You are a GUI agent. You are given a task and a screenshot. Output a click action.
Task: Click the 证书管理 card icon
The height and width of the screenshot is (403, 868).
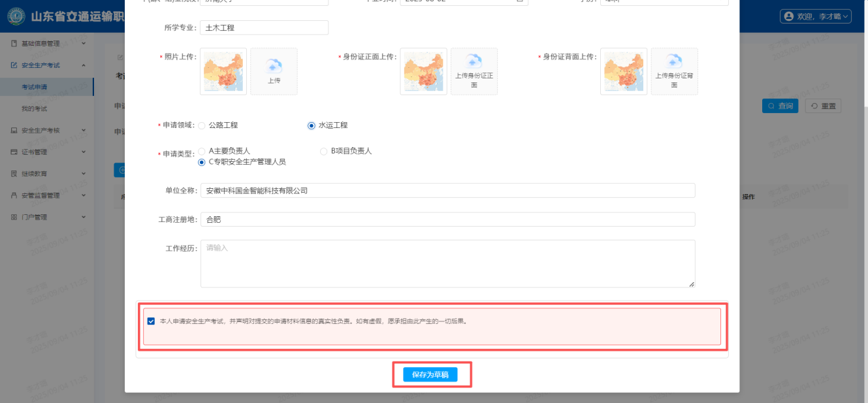pos(14,152)
